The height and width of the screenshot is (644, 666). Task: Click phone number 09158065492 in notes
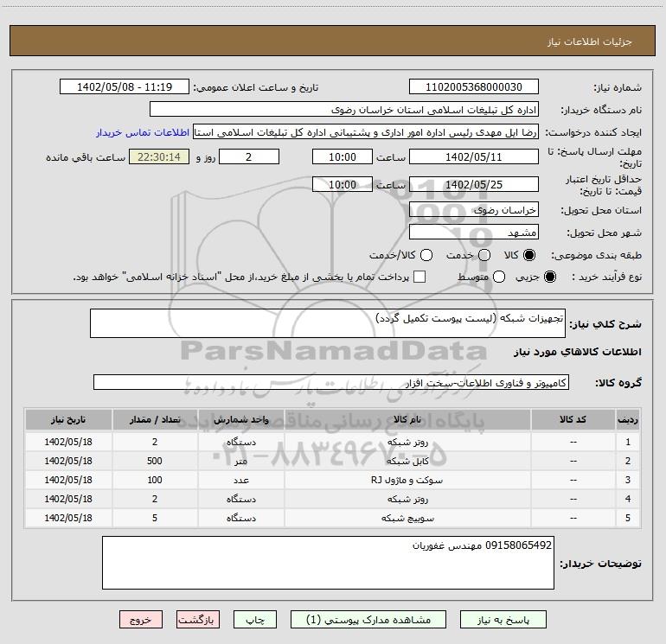[x=518, y=545]
